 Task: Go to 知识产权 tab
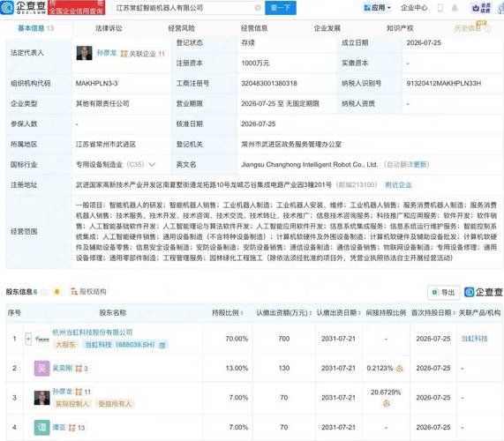(x=400, y=28)
